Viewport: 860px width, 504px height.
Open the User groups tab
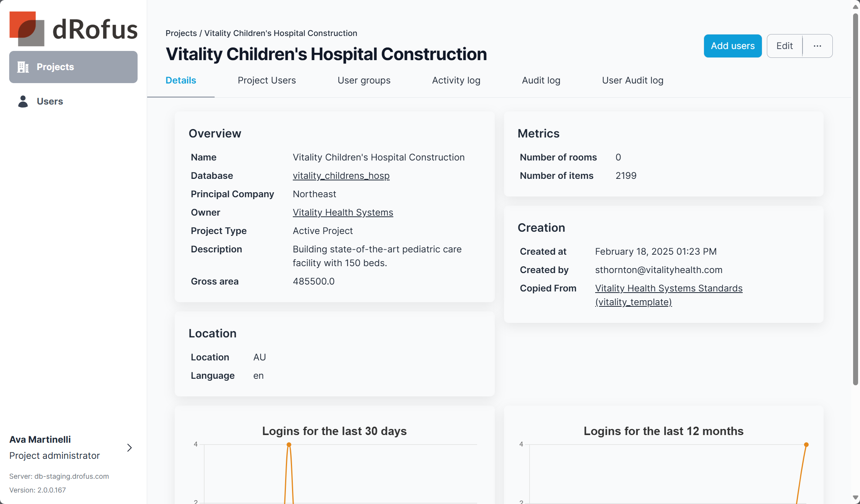364,80
